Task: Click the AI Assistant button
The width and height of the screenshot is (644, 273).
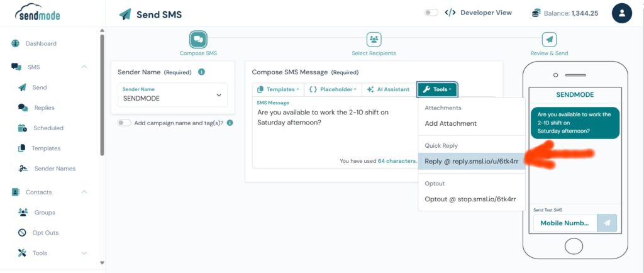Action: tap(389, 89)
